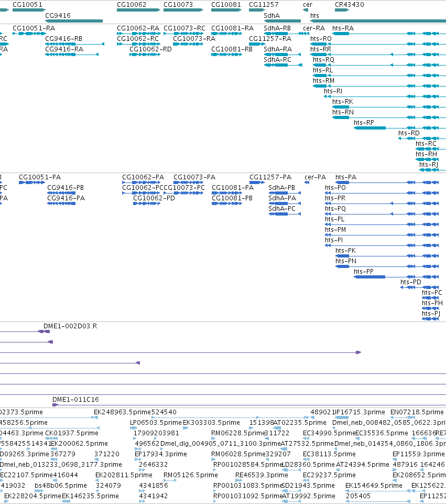Click the EC34990.5prime EST label
446x504 pixels.
(329, 433)
